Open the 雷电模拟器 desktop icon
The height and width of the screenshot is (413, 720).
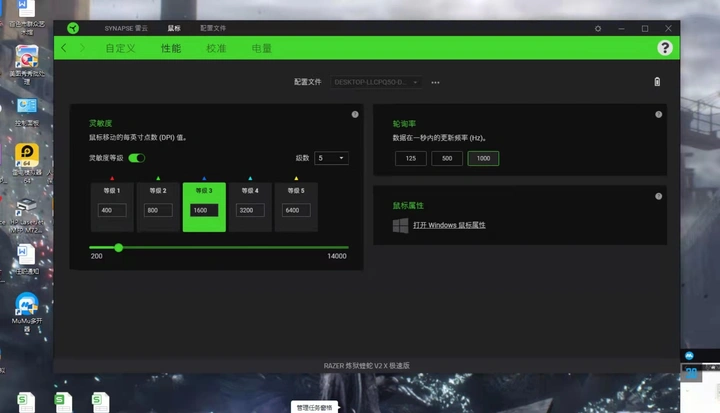pyautogui.click(x=27, y=163)
